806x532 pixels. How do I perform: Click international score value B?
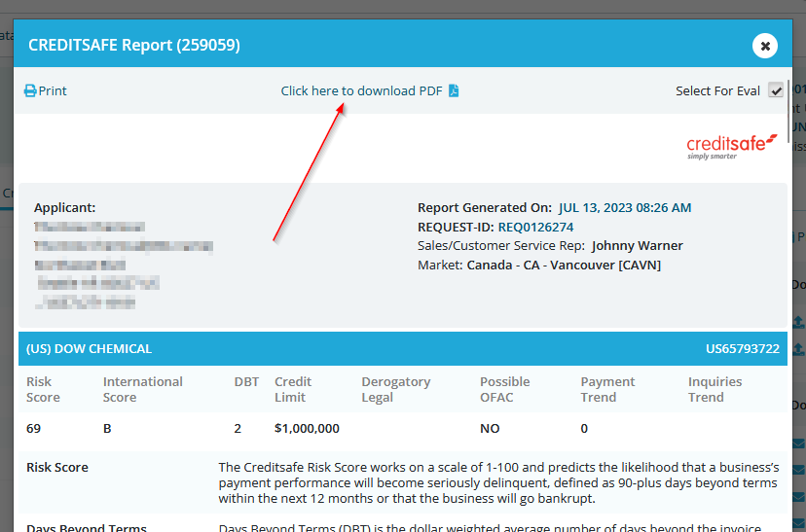click(107, 428)
